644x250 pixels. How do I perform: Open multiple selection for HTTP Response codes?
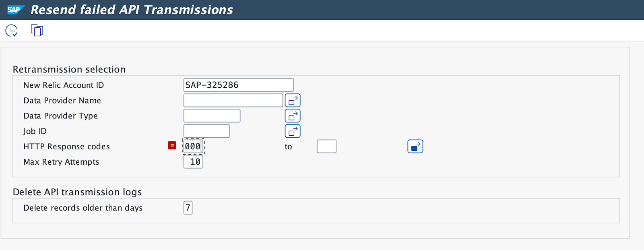tap(415, 146)
